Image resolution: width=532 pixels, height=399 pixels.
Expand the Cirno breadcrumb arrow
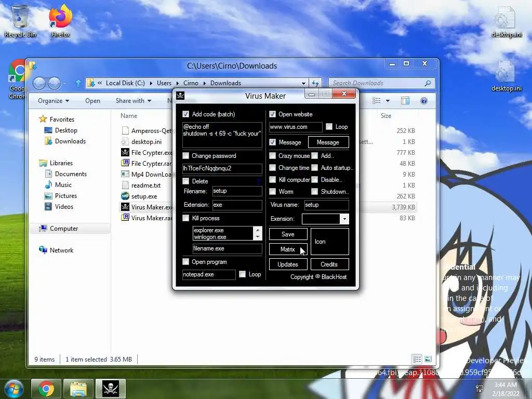205,83
